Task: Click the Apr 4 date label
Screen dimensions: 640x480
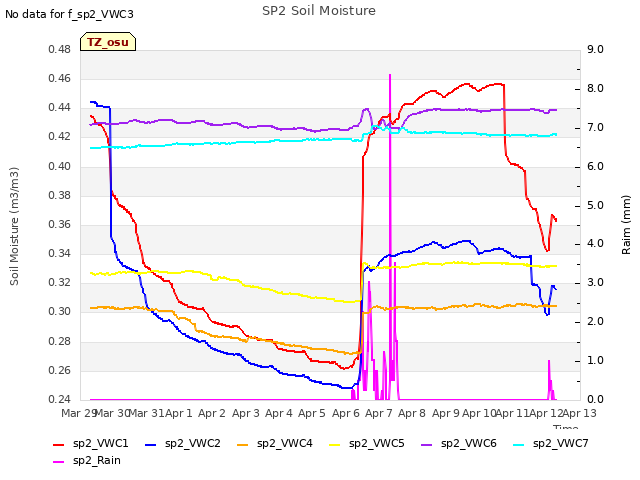Action: coord(279,413)
